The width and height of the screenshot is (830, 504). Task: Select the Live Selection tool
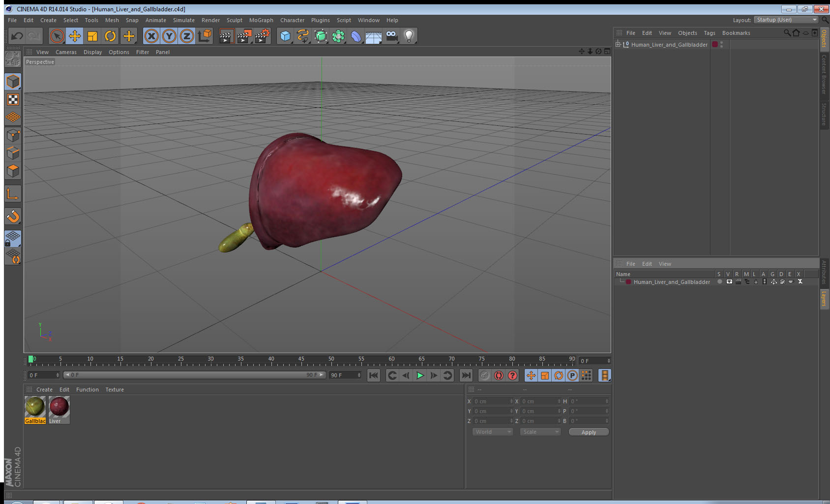point(57,36)
